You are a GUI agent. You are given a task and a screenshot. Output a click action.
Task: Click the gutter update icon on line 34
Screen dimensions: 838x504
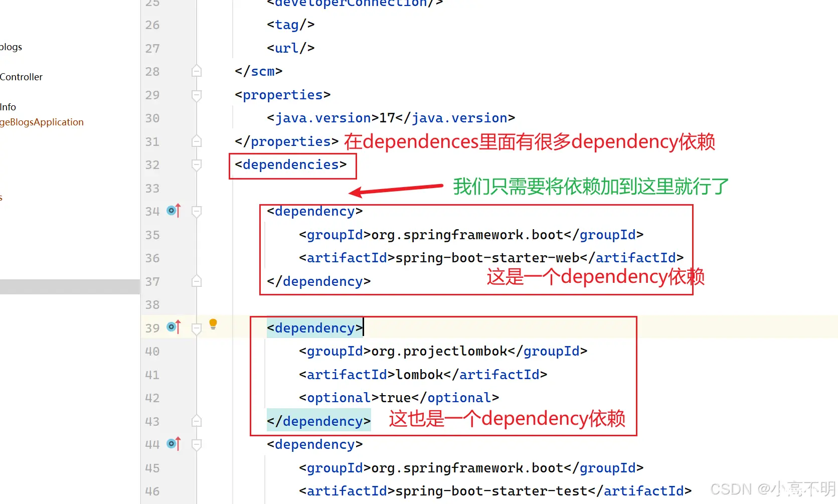coord(174,211)
